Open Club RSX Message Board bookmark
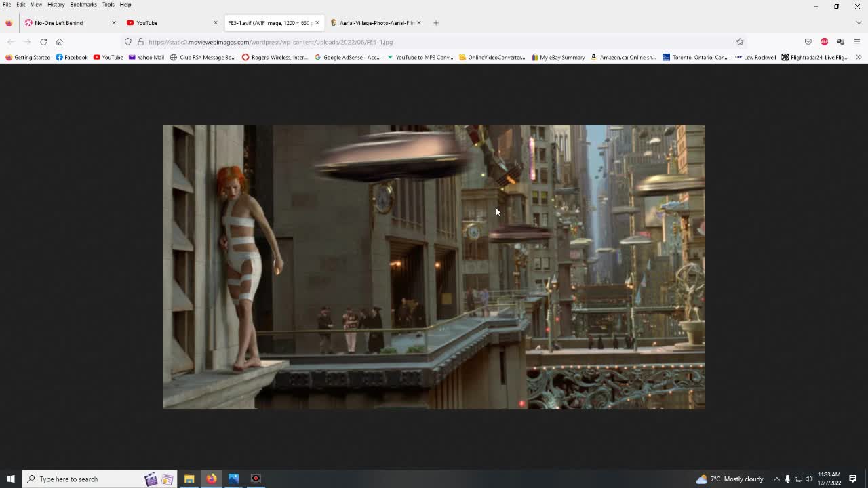The image size is (868, 488). [x=203, y=58]
